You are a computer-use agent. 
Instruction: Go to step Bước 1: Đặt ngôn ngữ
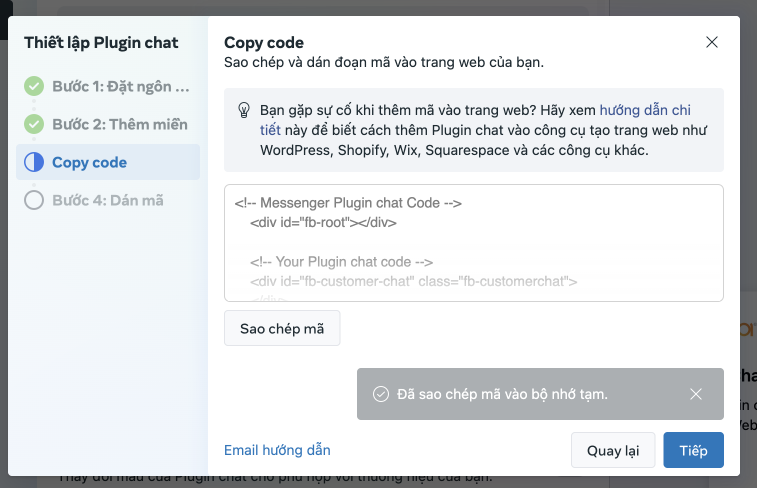(x=120, y=86)
